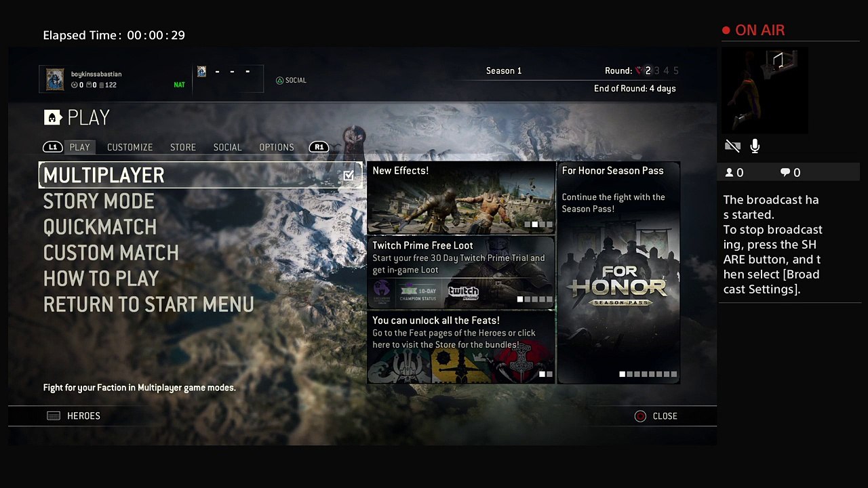
Task: Click the Feats tile page indicator dots
Action: [x=546, y=374]
